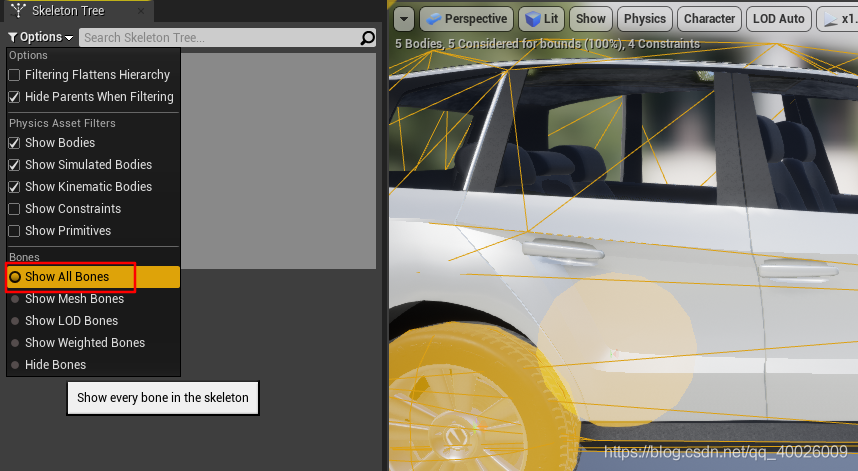858x471 pixels.
Task: Open the LOD Auto menu
Action: click(x=778, y=19)
